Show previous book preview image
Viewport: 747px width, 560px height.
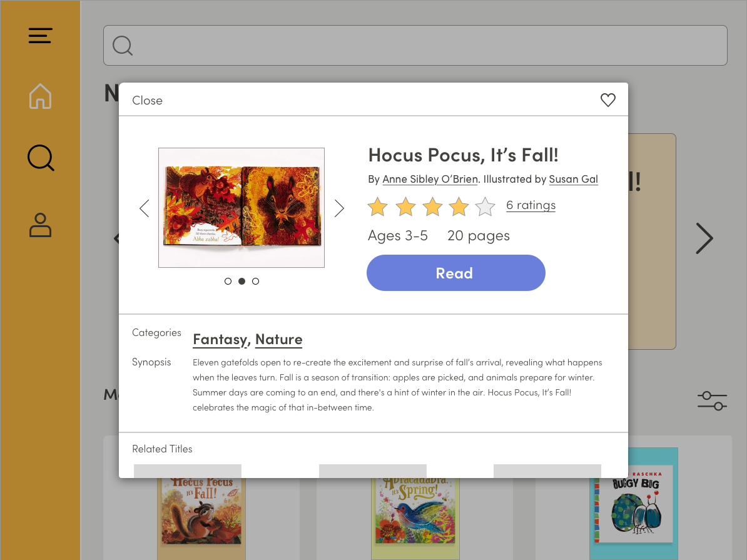[x=145, y=208]
